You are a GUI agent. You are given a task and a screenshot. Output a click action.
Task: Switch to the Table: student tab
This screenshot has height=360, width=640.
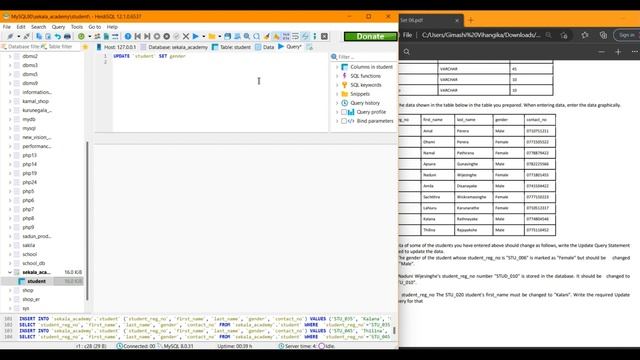pyautogui.click(x=231, y=47)
